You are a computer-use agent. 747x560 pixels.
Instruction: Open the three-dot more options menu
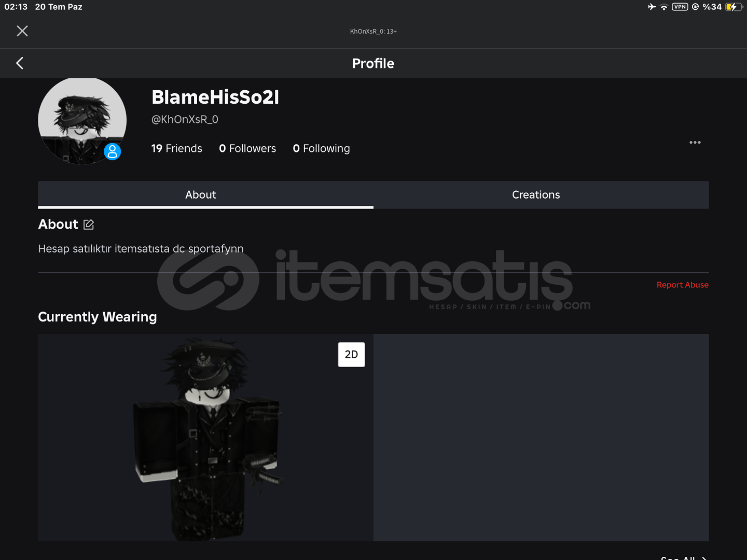[x=695, y=142]
